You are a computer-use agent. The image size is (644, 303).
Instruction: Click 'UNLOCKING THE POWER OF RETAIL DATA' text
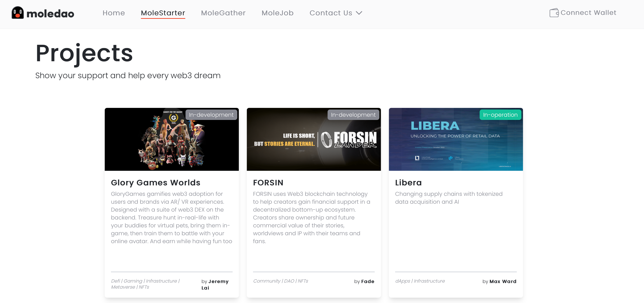tap(455, 136)
